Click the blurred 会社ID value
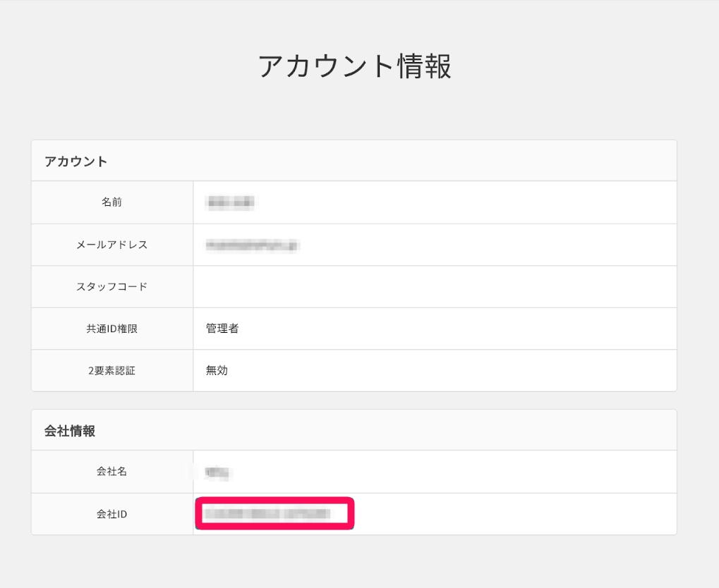 click(268, 514)
